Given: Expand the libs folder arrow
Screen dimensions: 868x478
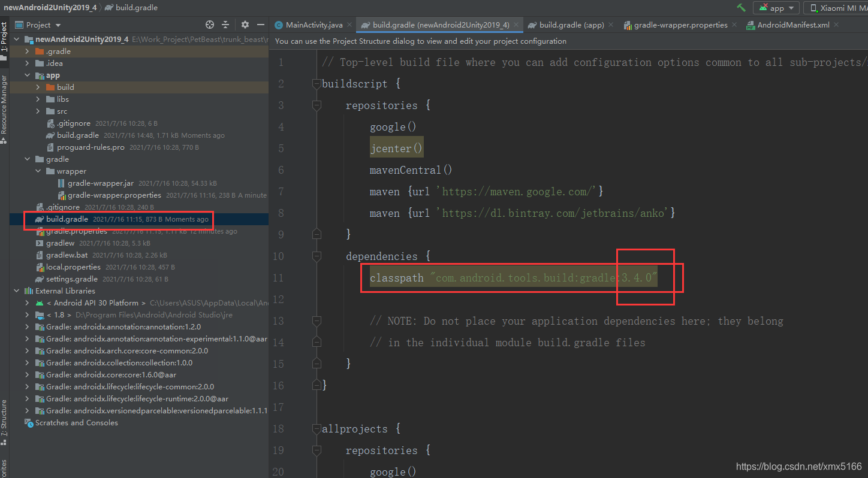Looking at the screenshot, I should [x=38, y=99].
